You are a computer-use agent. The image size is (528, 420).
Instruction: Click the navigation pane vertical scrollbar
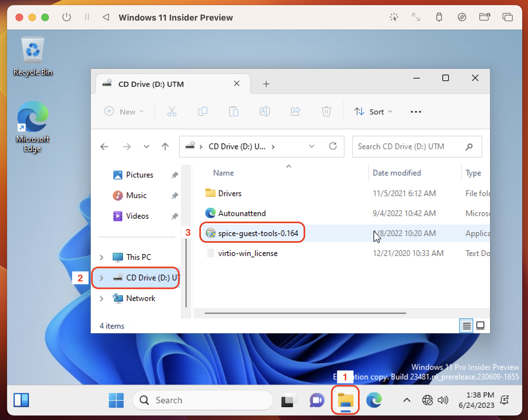186,273
